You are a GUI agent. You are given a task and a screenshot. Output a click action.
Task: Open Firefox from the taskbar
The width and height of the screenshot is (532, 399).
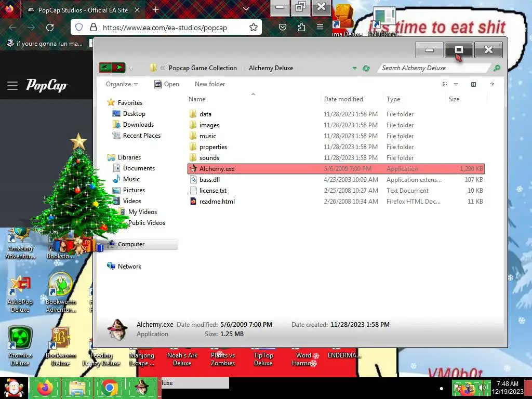[46, 388]
